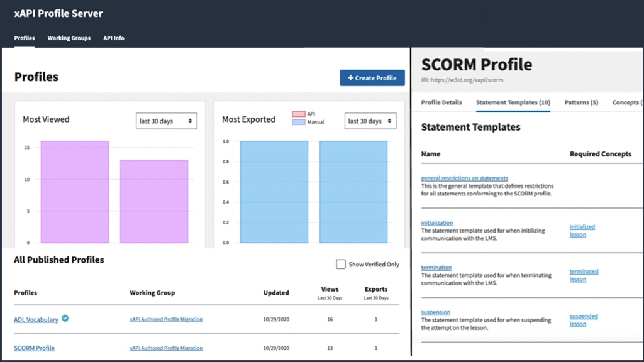Switch to the Working Groups tab
The image size is (644, 362).
click(x=69, y=38)
